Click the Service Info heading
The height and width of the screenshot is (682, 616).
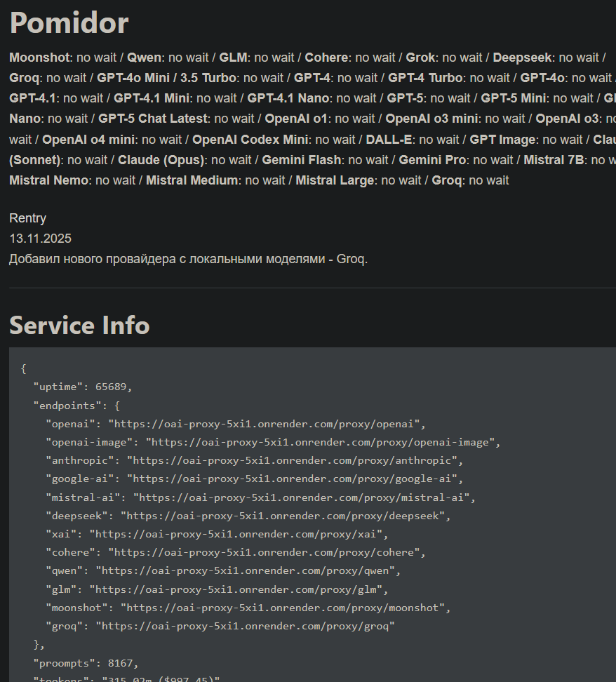click(79, 325)
